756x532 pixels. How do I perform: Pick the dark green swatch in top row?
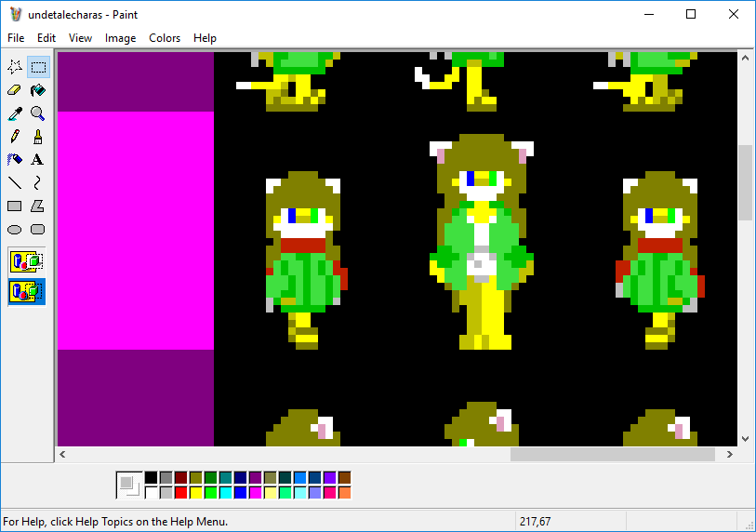tap(211, 477)
